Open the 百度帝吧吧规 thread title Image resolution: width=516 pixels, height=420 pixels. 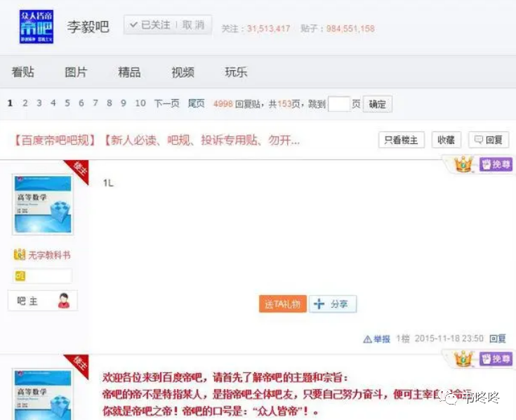157,140
